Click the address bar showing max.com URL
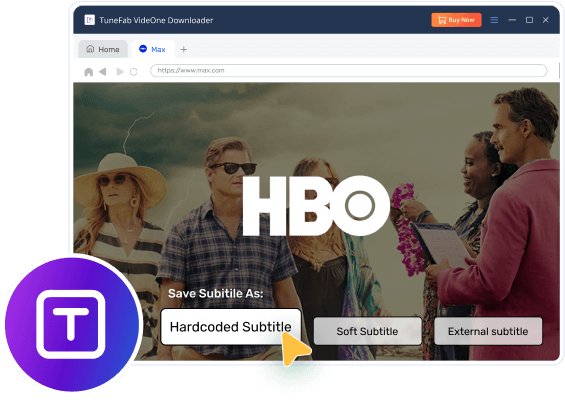This screenshot has height=404, width=565. pyautogui.click(x=349, y=71)
